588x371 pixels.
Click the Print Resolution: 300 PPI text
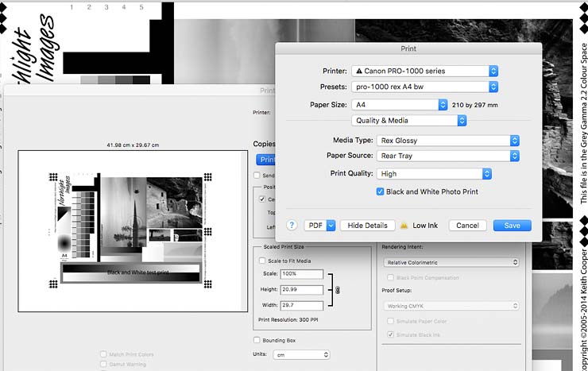pyautogui.click(x=288, y=319)
